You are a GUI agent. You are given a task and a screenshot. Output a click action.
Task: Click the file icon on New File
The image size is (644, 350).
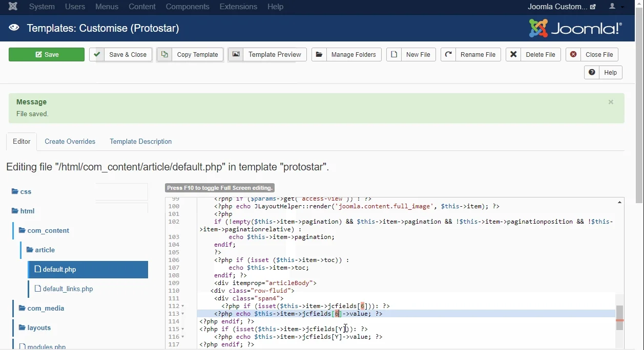tap(394, 55)
